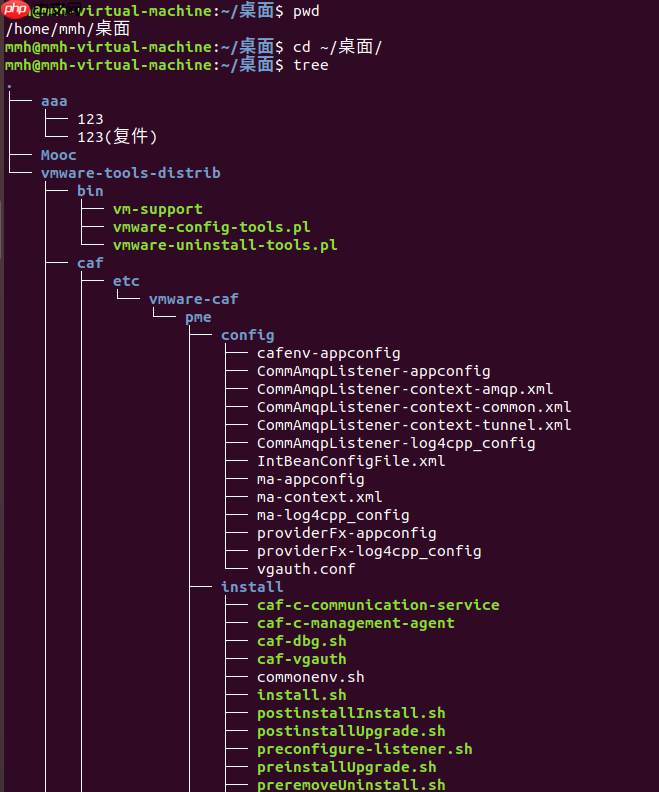Click vmware-uninstall-tools.pl file name
This screenshot has height=792, width=659.
[225, 245]
